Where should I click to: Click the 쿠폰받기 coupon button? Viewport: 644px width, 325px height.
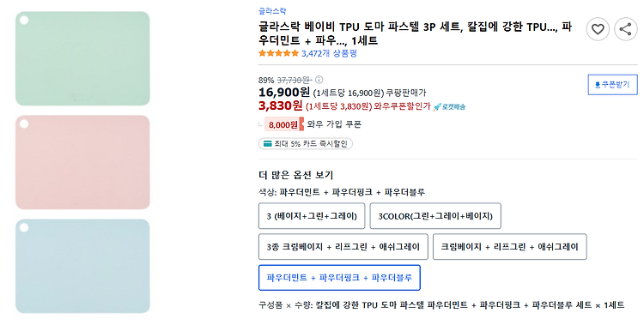point(612,85)
